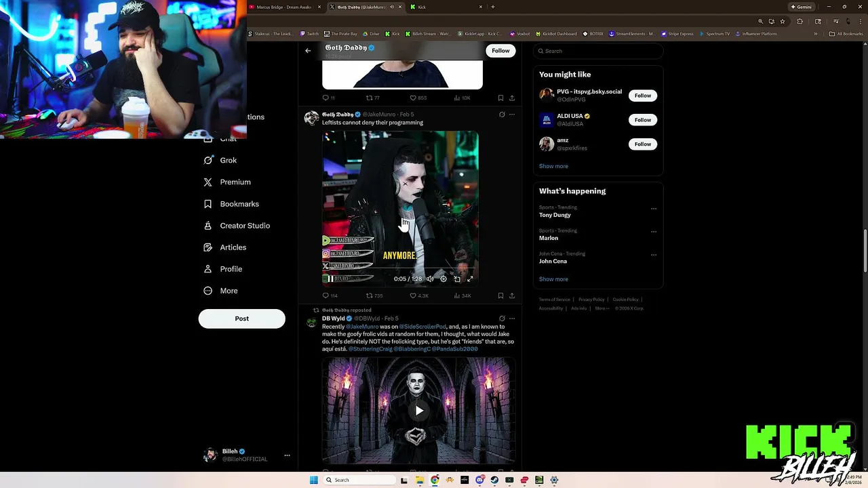Viewport: 868px width, 488px height.
Task: Open Bookmarks in the sidebar
Action: tap(231, 204)
